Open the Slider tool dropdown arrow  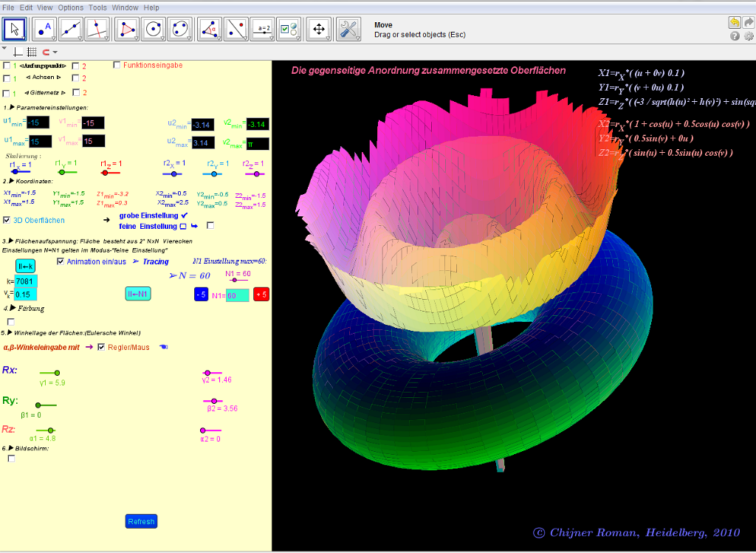(x=272, y=37)
